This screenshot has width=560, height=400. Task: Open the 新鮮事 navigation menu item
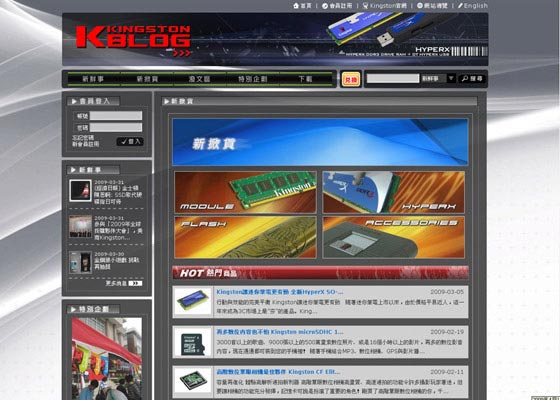[93, 79]
